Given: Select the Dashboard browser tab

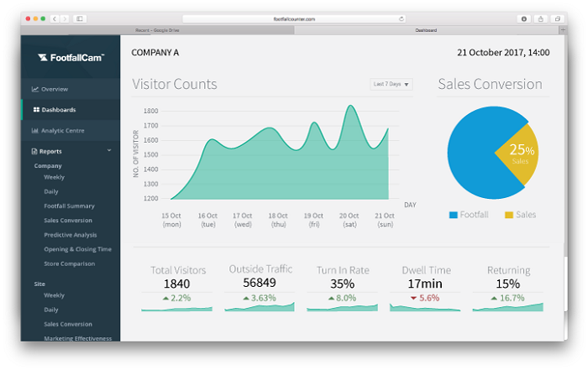Looking at the screenshot, I should coord(426,30).
